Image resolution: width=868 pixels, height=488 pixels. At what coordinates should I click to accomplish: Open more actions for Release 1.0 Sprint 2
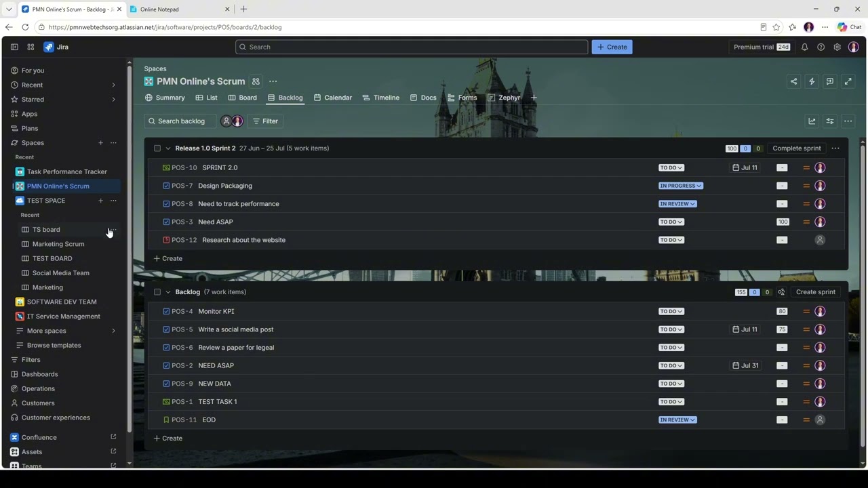835,148
